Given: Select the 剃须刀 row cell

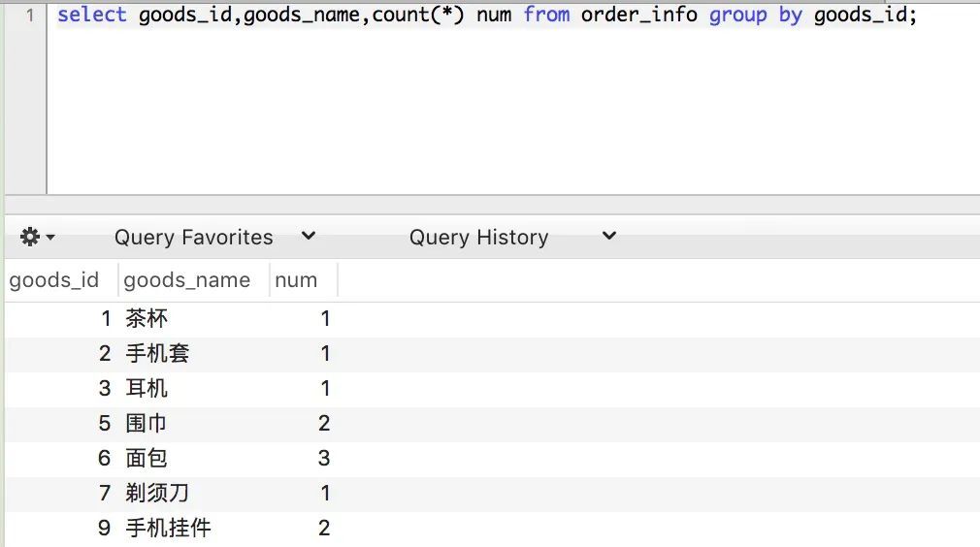Looking at the screenshot, I should [157, 493].
